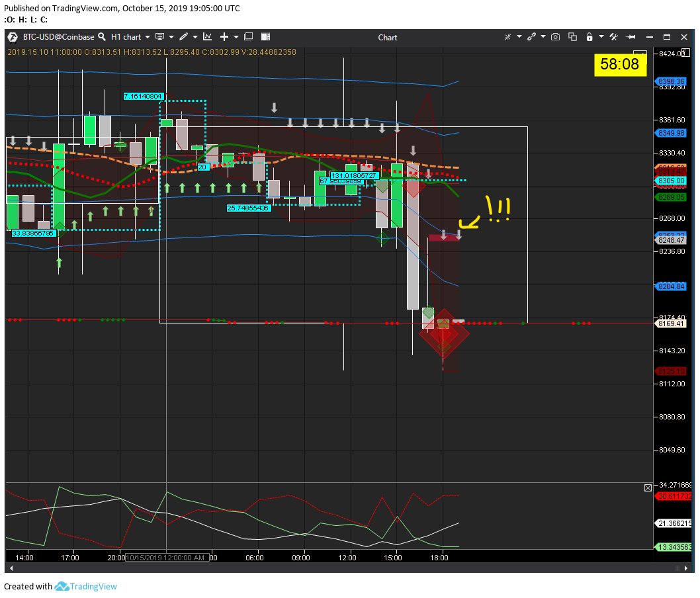Click the overlapping squares clone icon
700x598 pixels.
pos(572,37)
